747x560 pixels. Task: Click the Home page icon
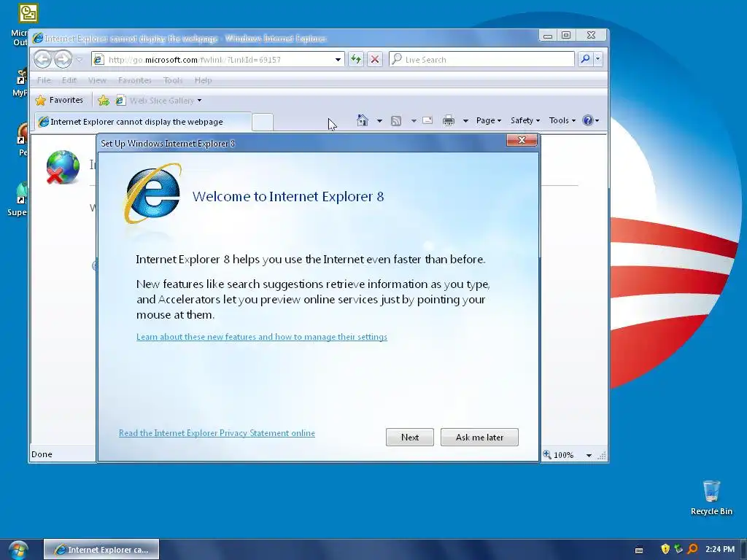pyautogui.click(x=363, y=120)
